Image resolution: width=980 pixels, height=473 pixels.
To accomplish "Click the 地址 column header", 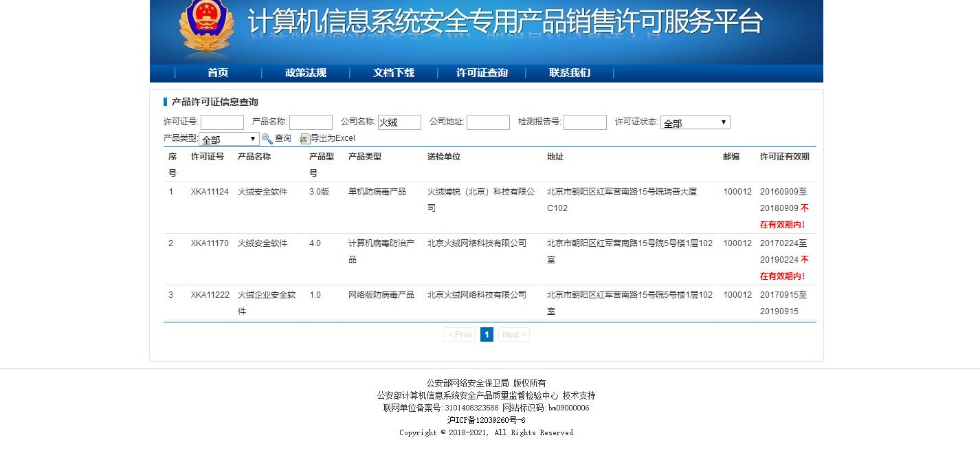I will 555,157.
